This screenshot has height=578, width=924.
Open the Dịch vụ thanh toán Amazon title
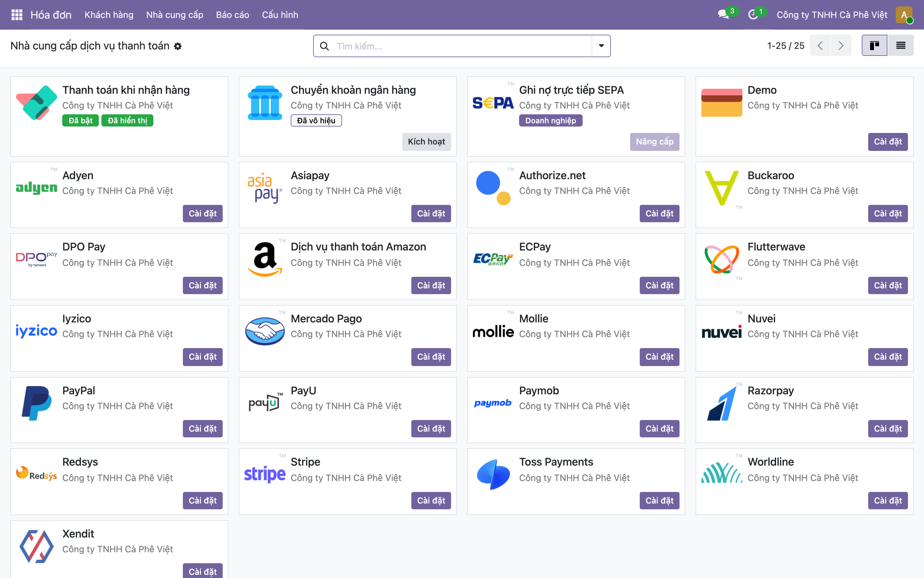[358, 247]
